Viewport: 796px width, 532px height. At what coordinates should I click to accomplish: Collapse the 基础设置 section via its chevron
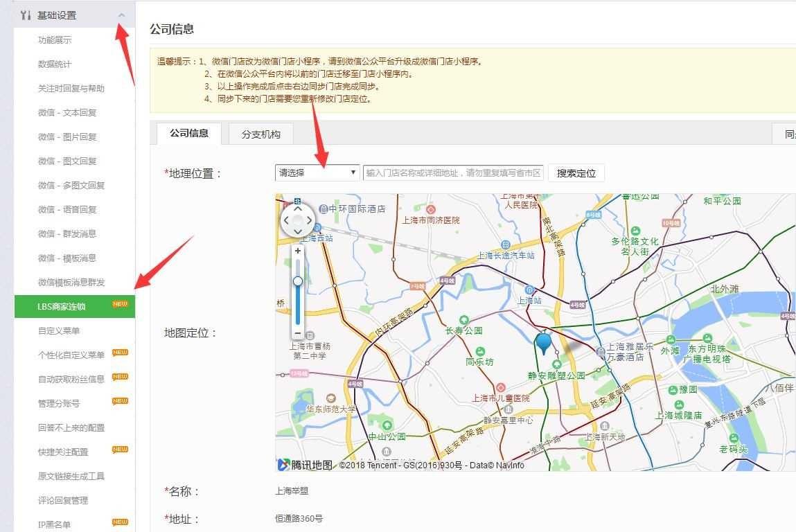click(x=121, y=15)
